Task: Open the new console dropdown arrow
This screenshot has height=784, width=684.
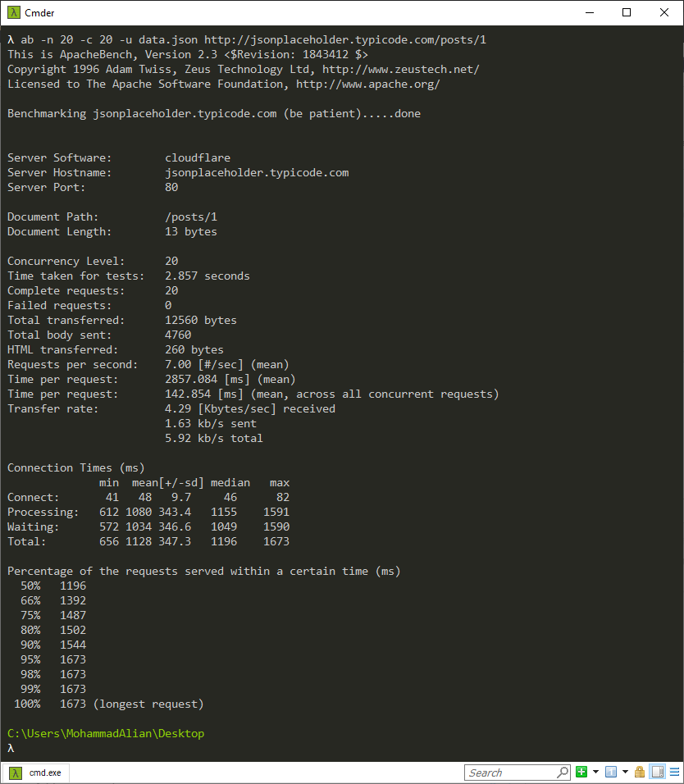Action: pos(595,772)
